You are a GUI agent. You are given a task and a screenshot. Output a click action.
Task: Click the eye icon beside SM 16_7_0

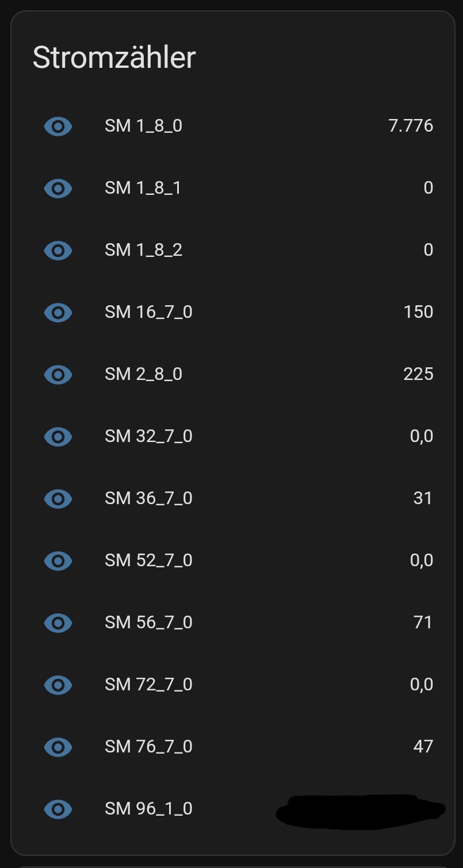coord(58,312)
